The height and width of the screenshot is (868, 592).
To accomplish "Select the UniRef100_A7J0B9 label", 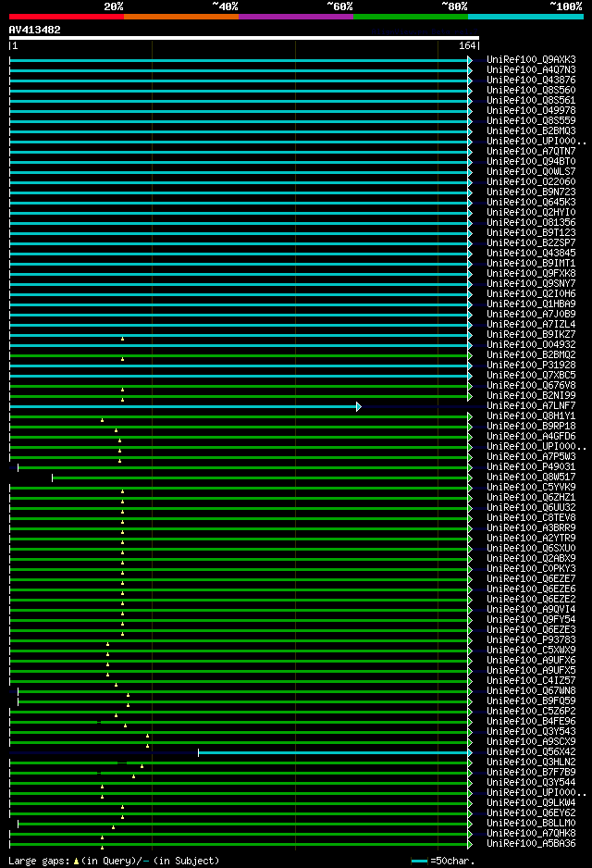I will [531, 314].
